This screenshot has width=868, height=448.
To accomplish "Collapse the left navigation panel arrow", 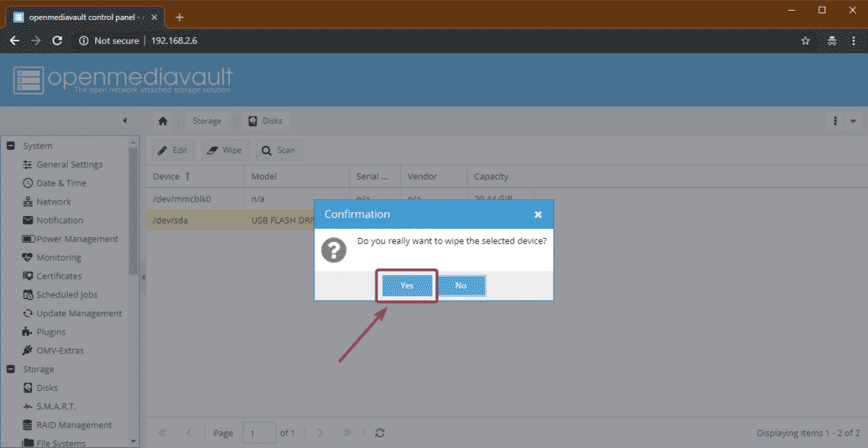I will click(125, 121).
